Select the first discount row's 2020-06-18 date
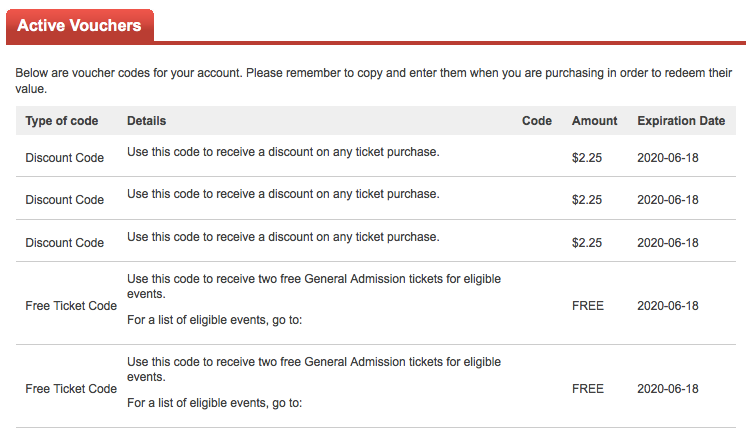746x428 pixels. tap(667, 158)
